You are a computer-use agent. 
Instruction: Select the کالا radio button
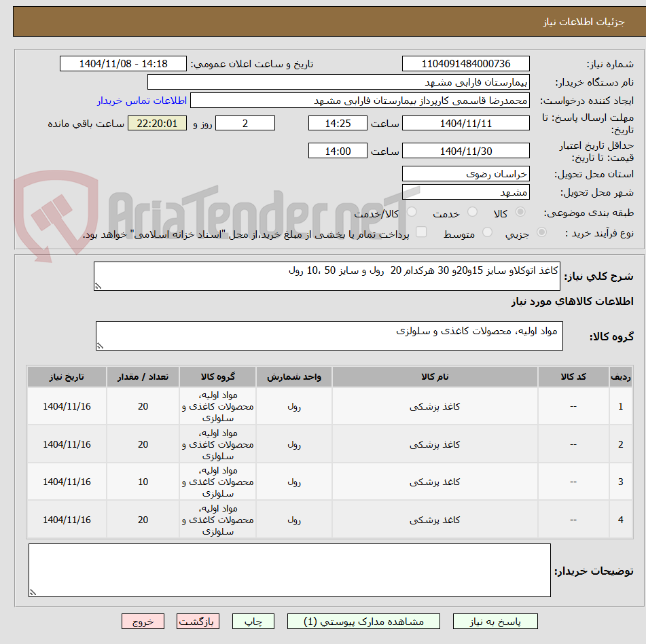click(520, 212)
